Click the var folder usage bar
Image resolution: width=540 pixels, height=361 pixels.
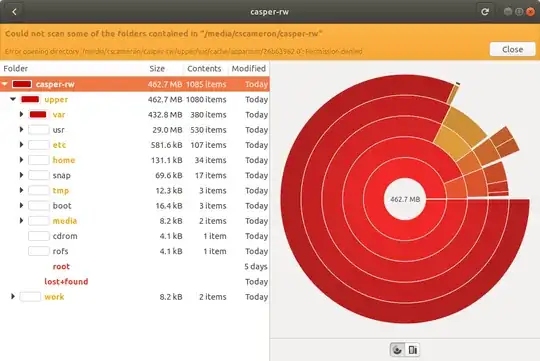[x=38, y=114]
